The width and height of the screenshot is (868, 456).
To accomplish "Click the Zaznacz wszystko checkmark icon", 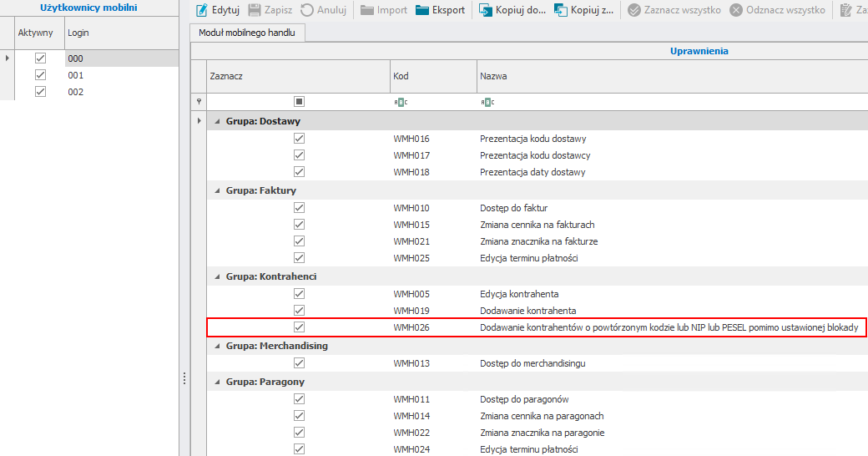I will tap(634, 11).
